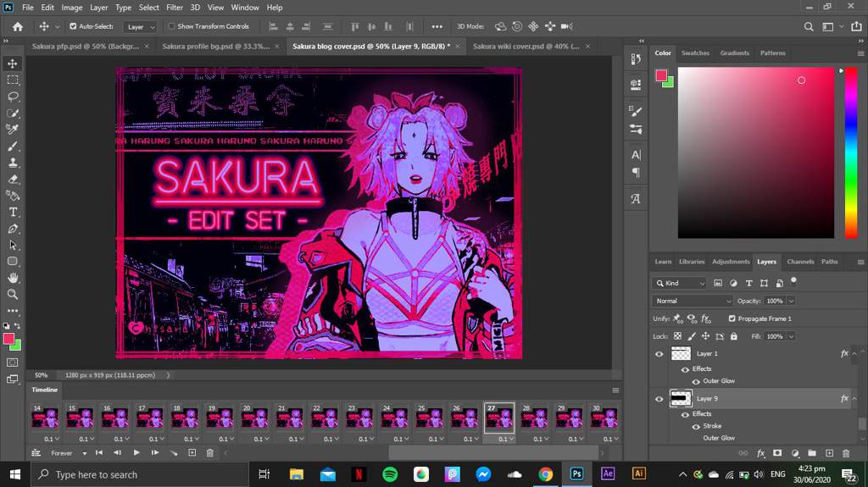Collapse the Layer 9 effects list

coord(855,398)
